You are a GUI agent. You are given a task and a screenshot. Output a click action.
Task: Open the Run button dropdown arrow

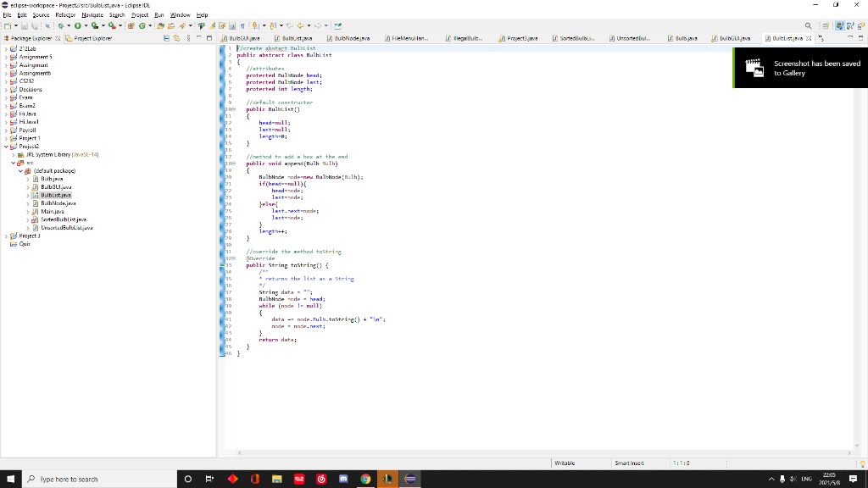[x=86, y=26]
